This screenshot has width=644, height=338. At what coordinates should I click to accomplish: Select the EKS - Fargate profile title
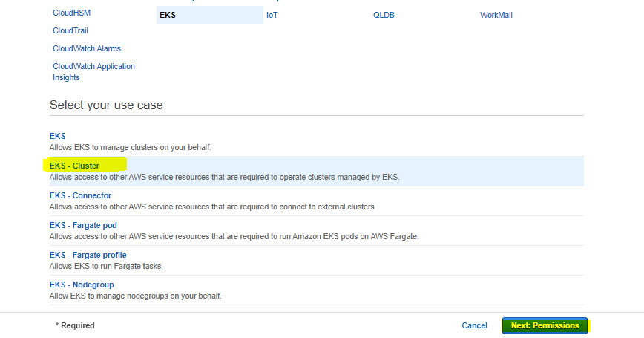pyautogui.click(x=87, y=256)
